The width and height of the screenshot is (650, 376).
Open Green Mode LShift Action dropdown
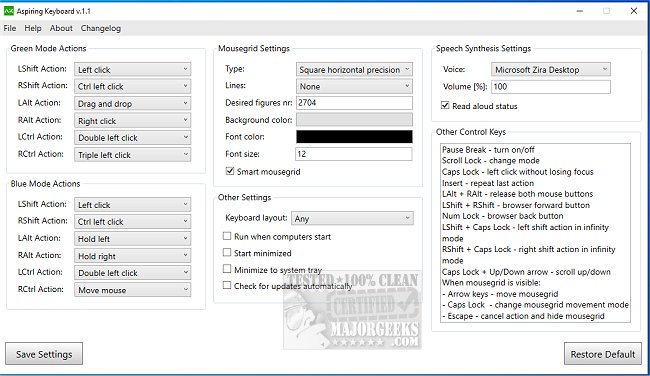[x=133, y=69]
